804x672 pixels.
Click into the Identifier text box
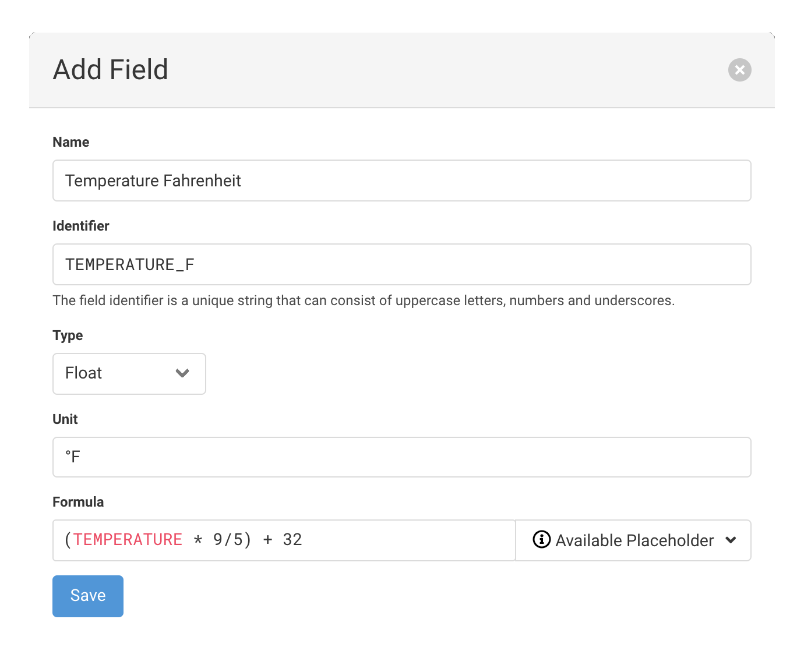[402, 264]
